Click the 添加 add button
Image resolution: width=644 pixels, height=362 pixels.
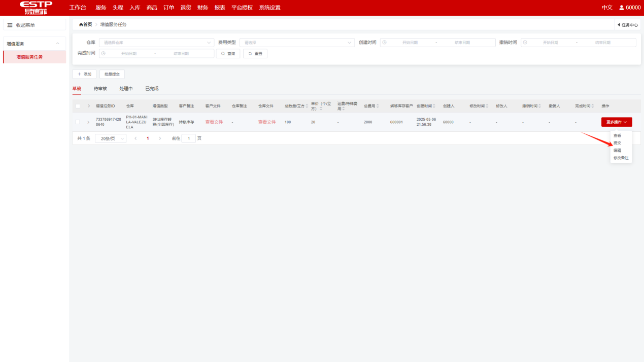[x=84, y=74]
